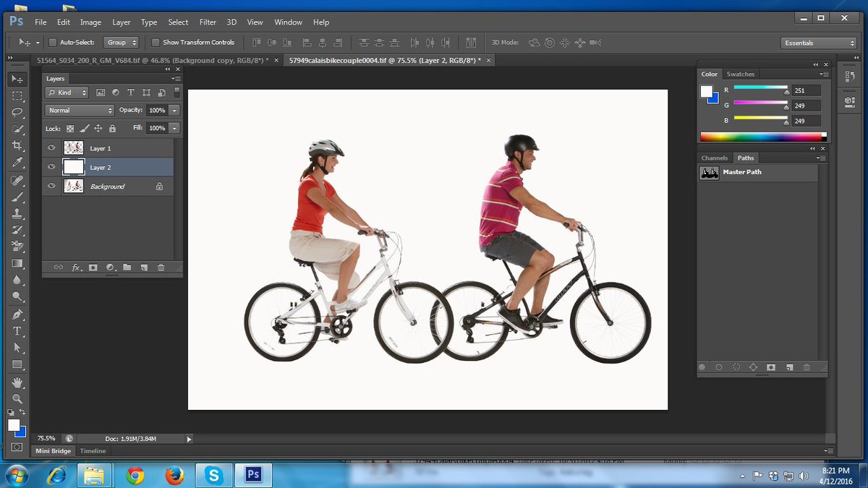Open the Image menu
The image size is (868, 488).
click(x=90, y=22)
